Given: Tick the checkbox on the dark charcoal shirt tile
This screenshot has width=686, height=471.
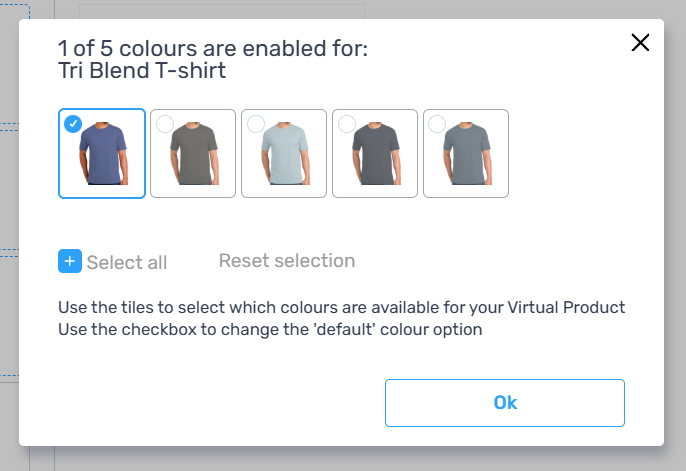Looking at the screenshot, I should point(347,124).
